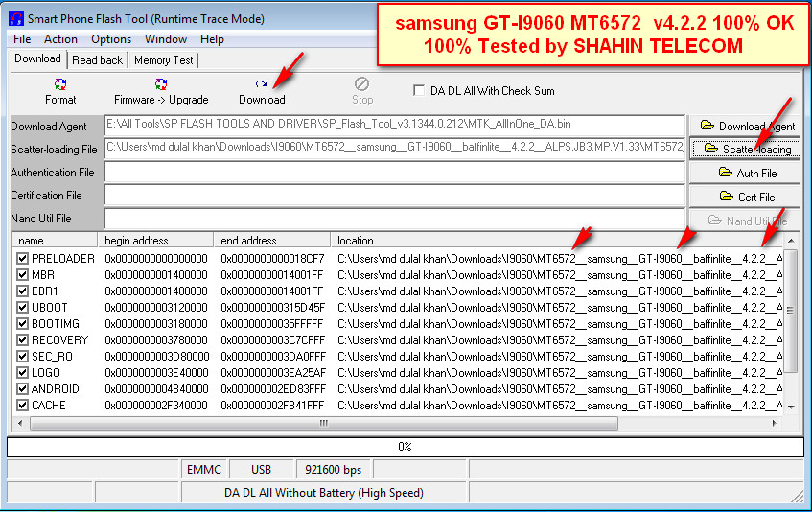Select the EBR1 begin address 0x0000000001480000
812x512 pixels.
[156, 291]
